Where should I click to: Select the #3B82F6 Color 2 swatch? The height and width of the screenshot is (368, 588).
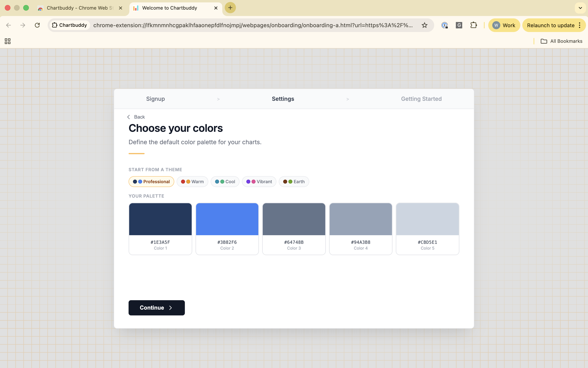coord(227,219)
